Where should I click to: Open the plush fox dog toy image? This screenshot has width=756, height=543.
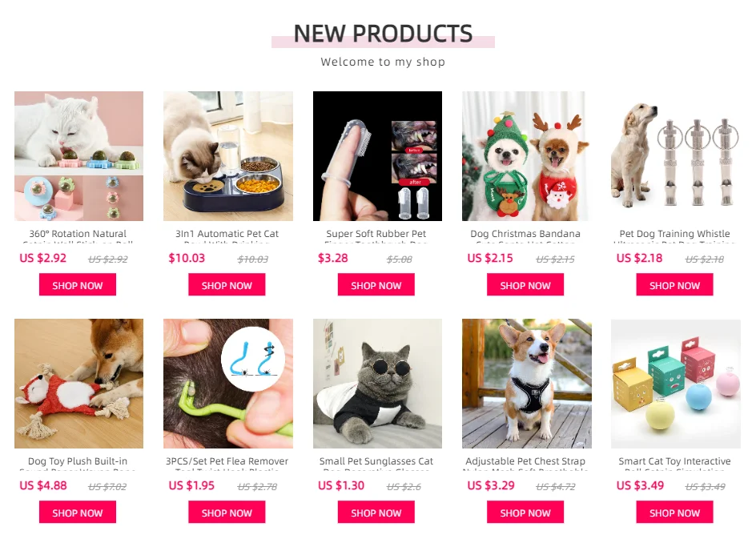tap(78, 384)
